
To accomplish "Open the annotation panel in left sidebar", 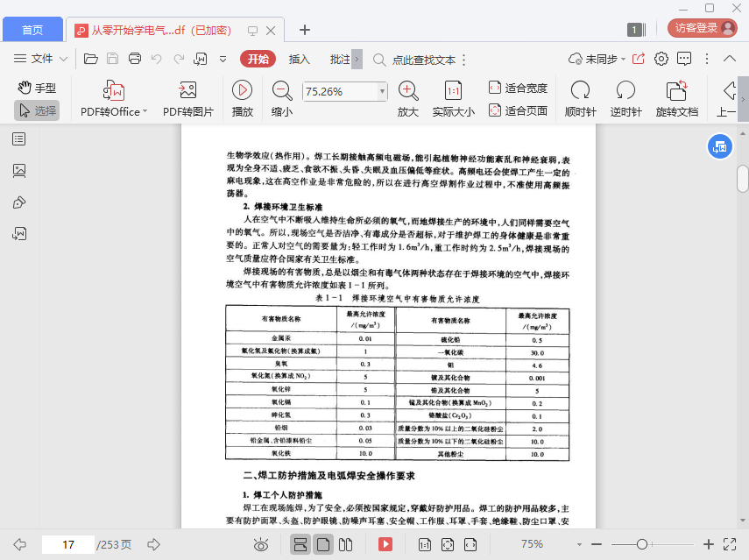I will coord(19,202).
